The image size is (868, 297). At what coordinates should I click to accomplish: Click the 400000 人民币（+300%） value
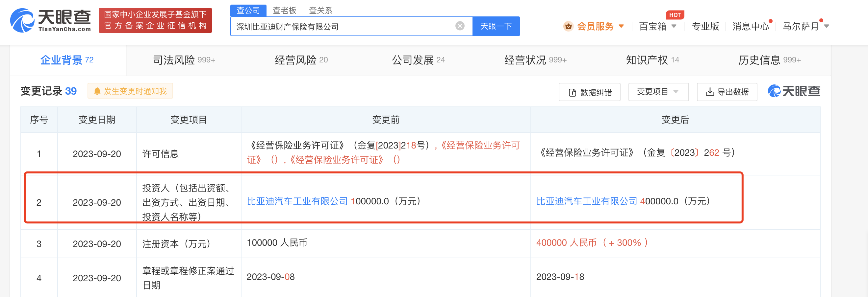592,243
